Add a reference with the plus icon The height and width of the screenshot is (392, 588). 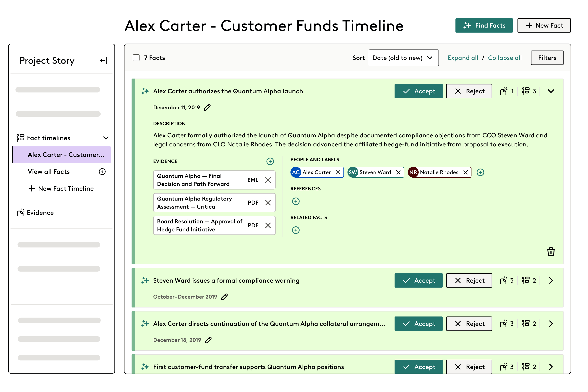click(x=296, y=201)
